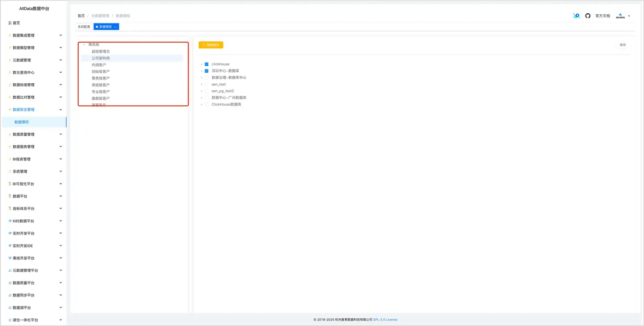Viewport: 644px width, 326px height.
Task: Click the diamond icon of 实时开发IDE
Action: [x=10, y=246]
